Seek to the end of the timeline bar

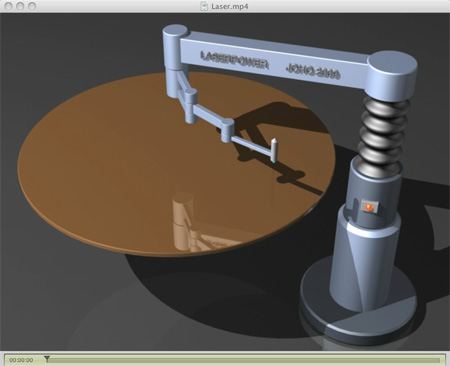coord(440,360)
